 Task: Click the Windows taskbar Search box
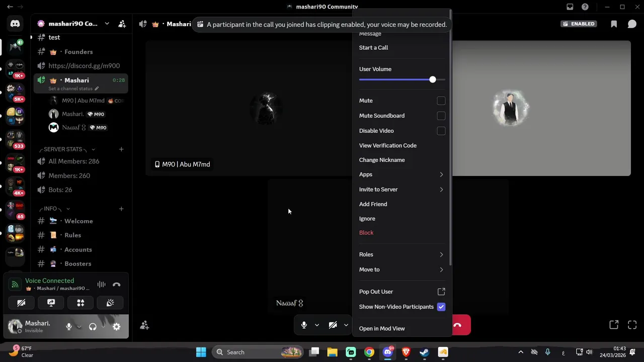pyautogui.click(x=259, y=352)
